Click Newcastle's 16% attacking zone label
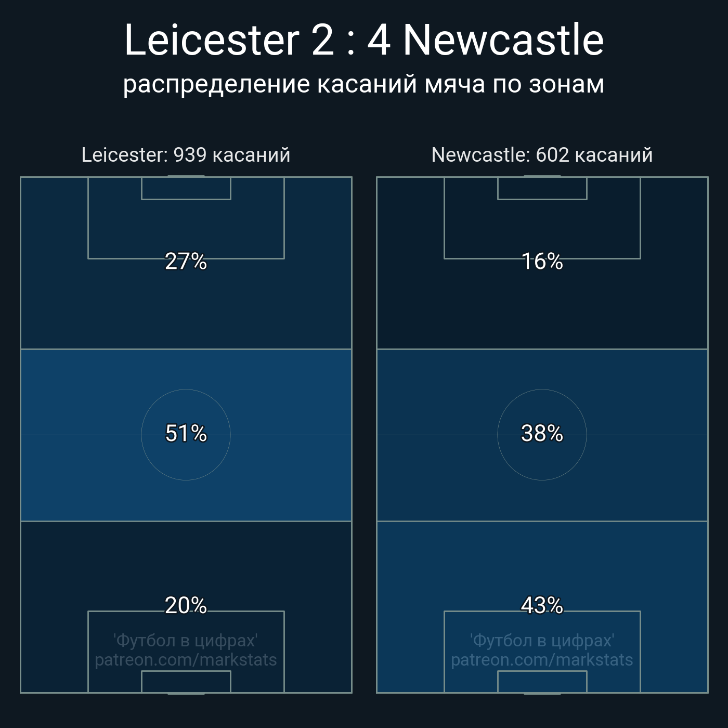 [542, 261]
